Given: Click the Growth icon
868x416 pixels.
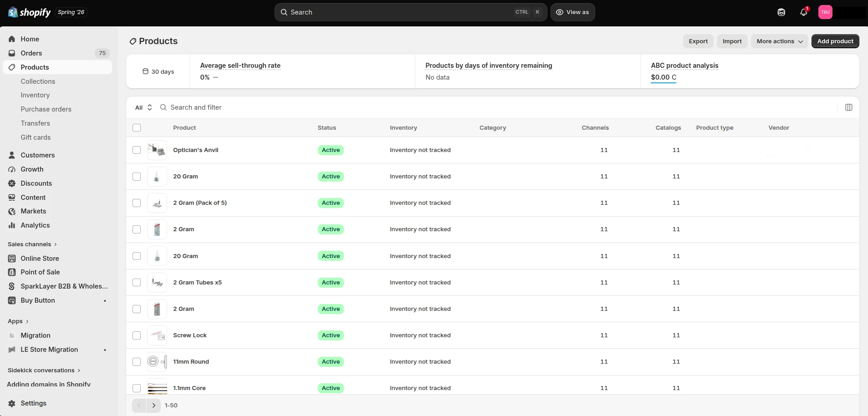Looking at the screenshot, I should click(x=12, y=169).
